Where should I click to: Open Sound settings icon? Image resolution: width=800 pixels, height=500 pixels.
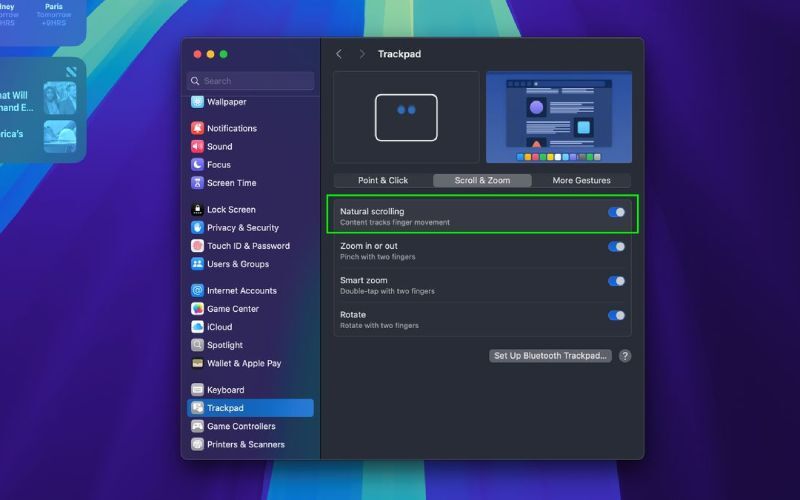pyautogui.click(x=198, y=146)
